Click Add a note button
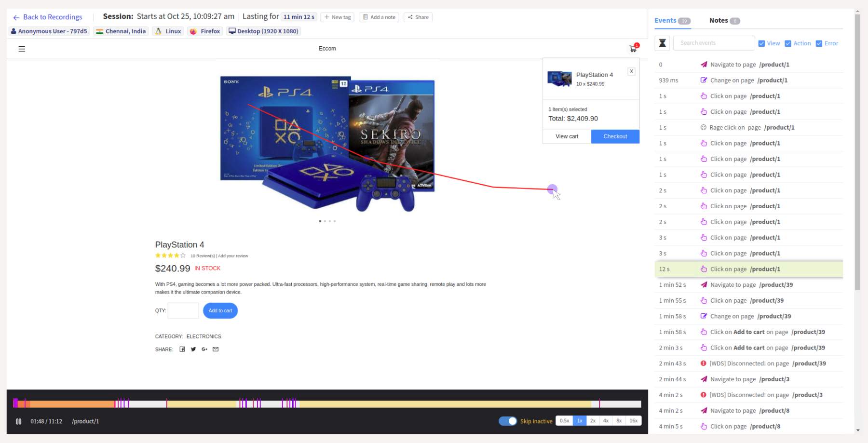 379,17
